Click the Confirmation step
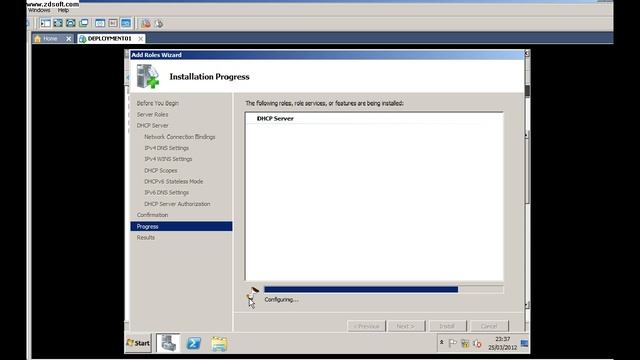The height and width of the screenshot is (360, 640). pos(152,215)
